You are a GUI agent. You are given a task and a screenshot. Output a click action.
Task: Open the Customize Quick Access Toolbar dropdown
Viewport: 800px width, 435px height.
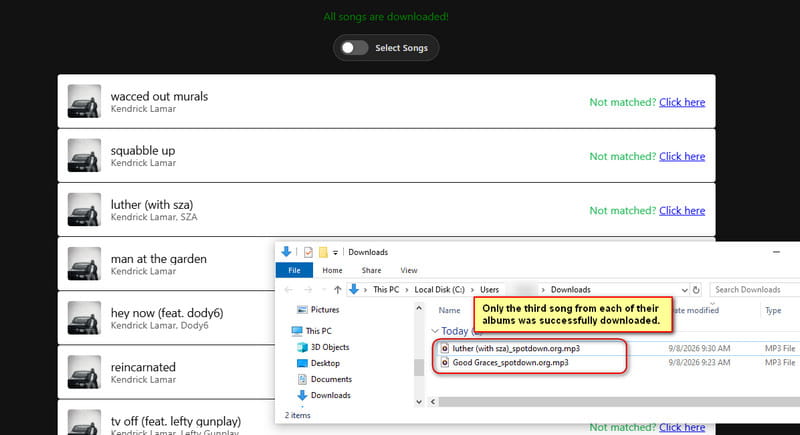pos(335,252)
